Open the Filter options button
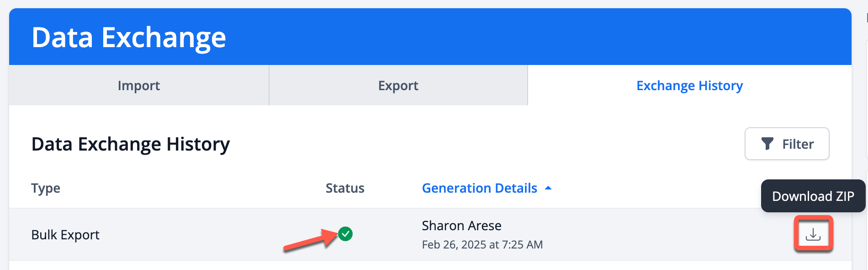Image resolution: width=868 pixels, height=270 pixels. click(787, 144)
